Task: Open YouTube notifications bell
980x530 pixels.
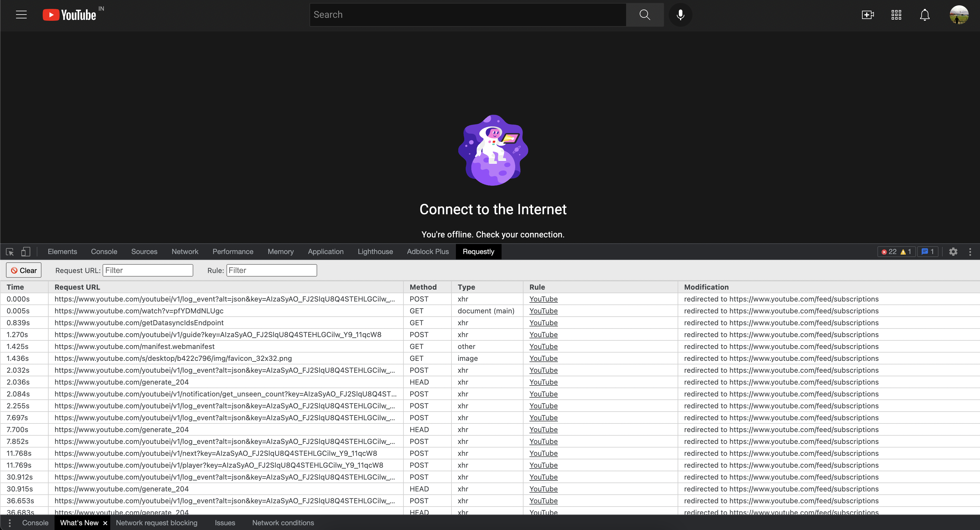Action: [x=925, y=15]
